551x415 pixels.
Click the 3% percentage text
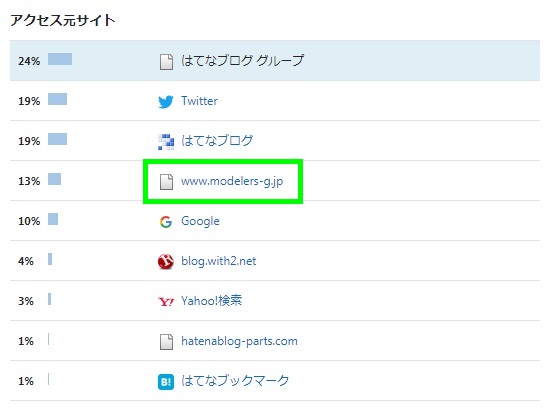[x=26, y=301]
